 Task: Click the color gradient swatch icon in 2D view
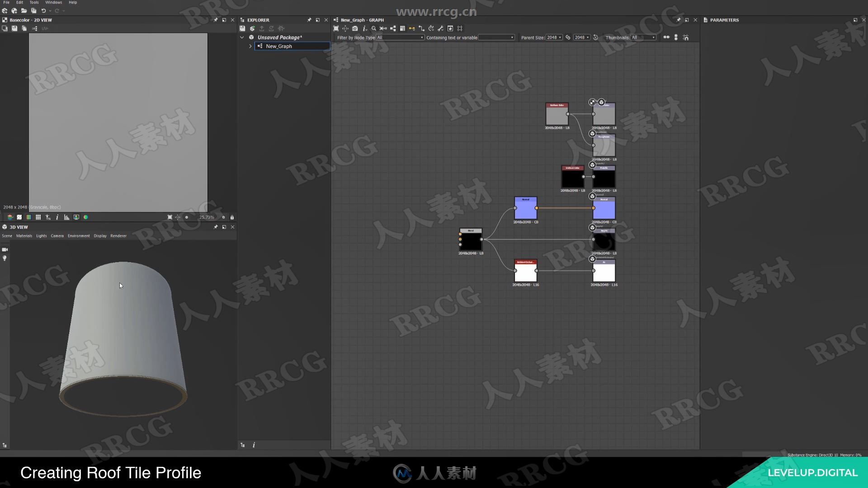point(29,217)
